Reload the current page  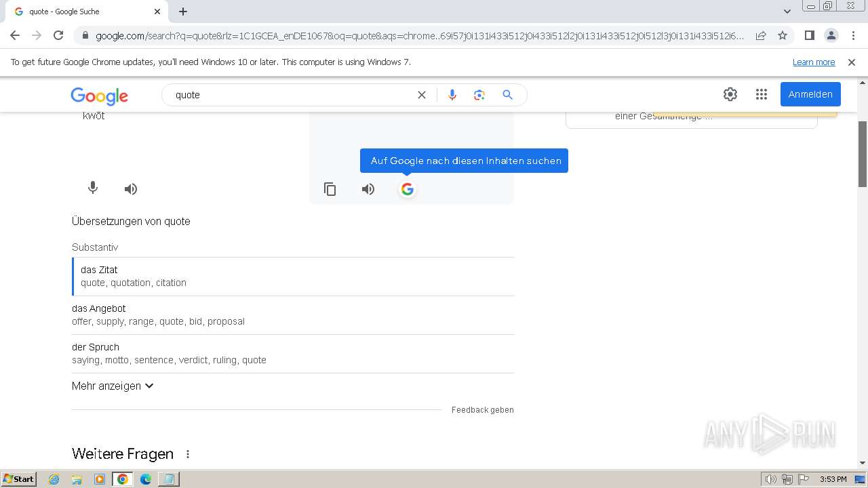point(58,35)
